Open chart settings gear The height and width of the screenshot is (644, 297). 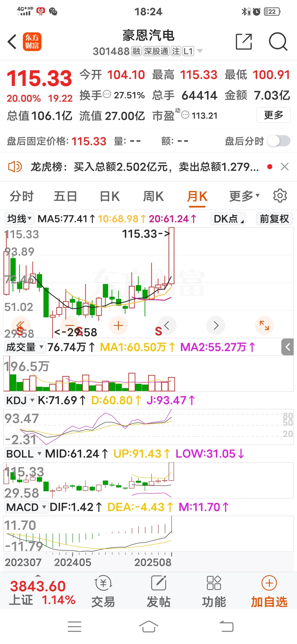click(280, 196)
